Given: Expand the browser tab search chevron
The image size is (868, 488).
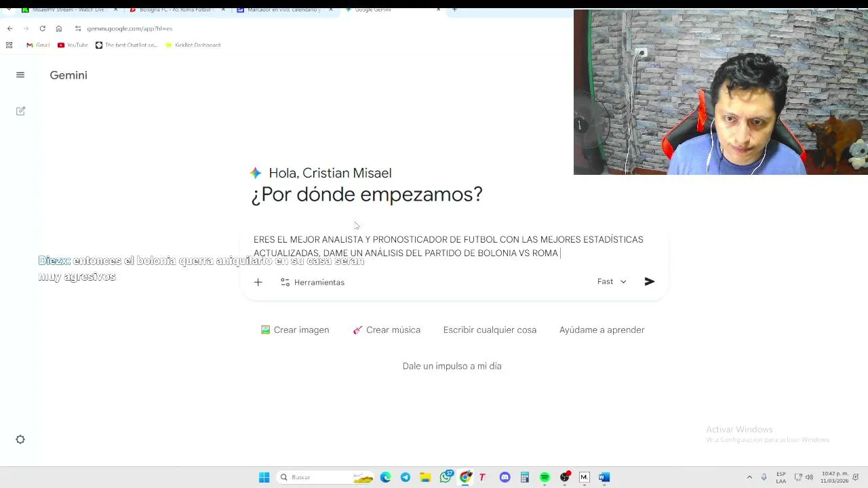Looking at the screenshot, I should tap(8, 9).
